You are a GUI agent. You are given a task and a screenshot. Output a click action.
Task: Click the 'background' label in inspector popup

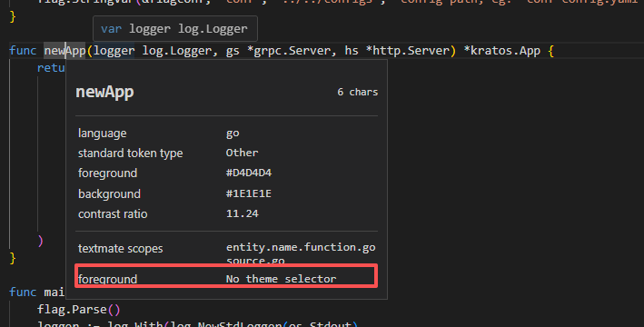pyautogui.click(x=109, y=193)
